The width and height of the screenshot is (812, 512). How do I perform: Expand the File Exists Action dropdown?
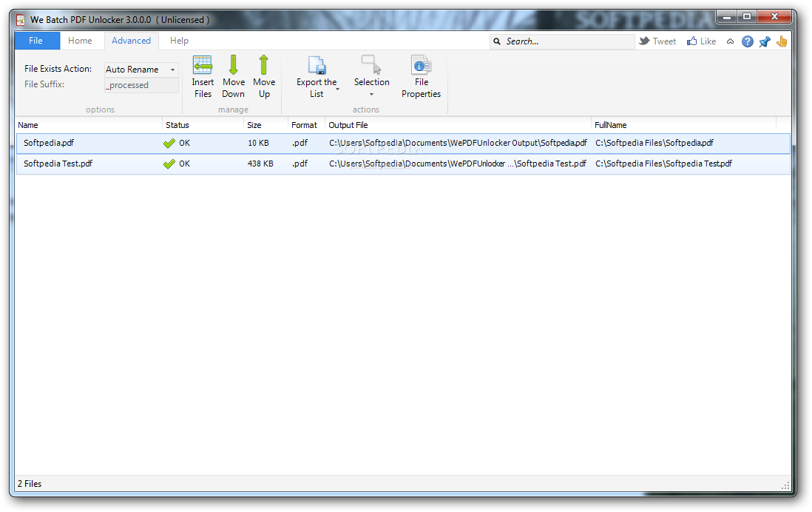point(172,70)
